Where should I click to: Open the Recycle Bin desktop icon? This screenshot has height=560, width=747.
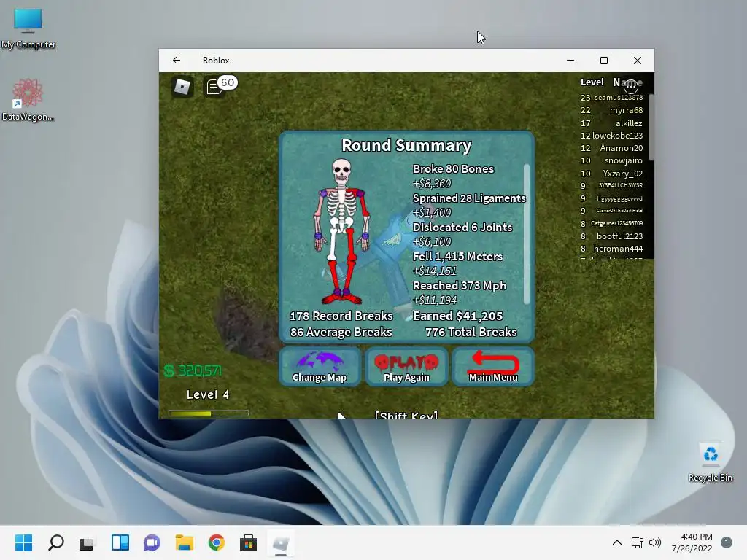click(x=711, y=463)
